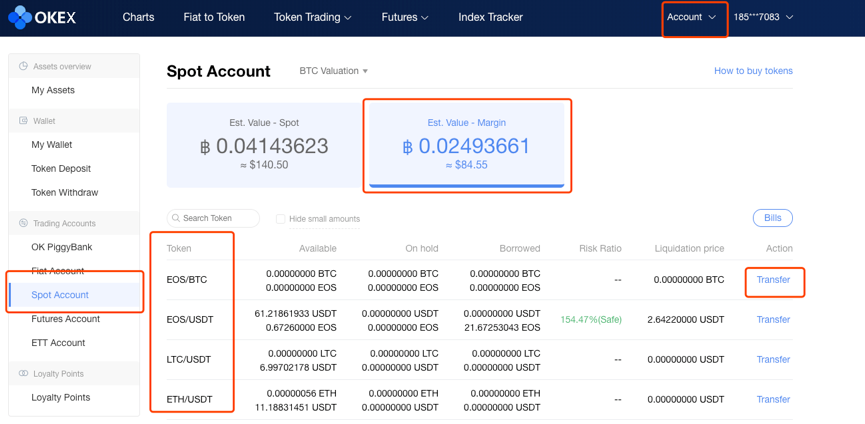The image size is (865, 424).
Task: Open Futures Account in sidebar
Action: click(x=66, y=319)
